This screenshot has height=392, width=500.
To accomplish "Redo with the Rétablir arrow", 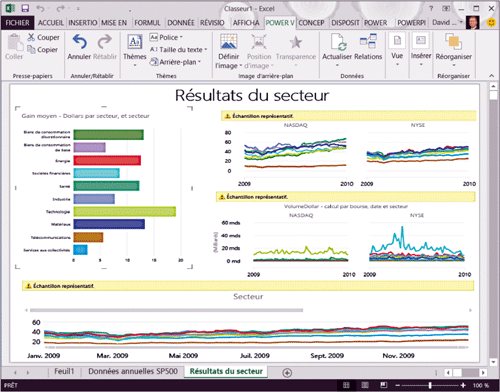I will (105, 42).
